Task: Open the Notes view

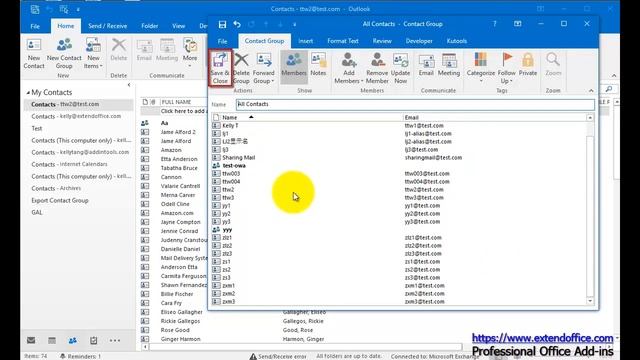Action: tap(318, 64)
